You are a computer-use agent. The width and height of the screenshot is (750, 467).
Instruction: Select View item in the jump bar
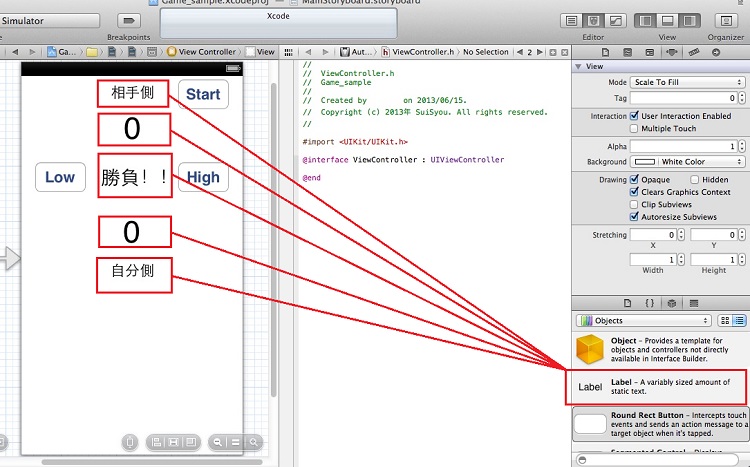(x=261, y=52)
